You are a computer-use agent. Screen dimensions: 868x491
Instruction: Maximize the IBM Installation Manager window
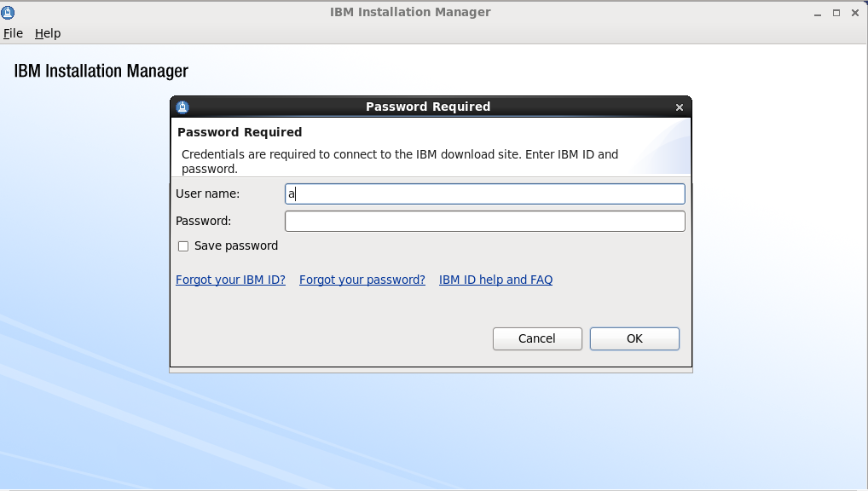click(x=836, y=13)
